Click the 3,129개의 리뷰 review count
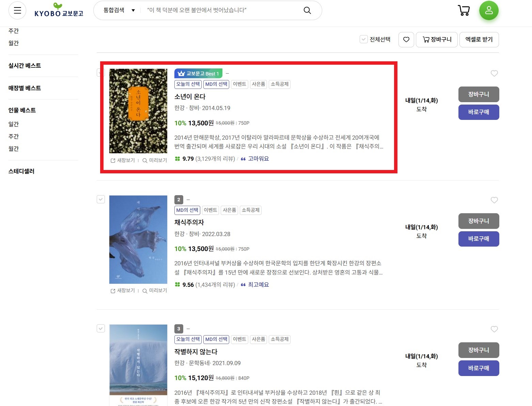Viewport: 532px width, 406px height. point(215,159)
